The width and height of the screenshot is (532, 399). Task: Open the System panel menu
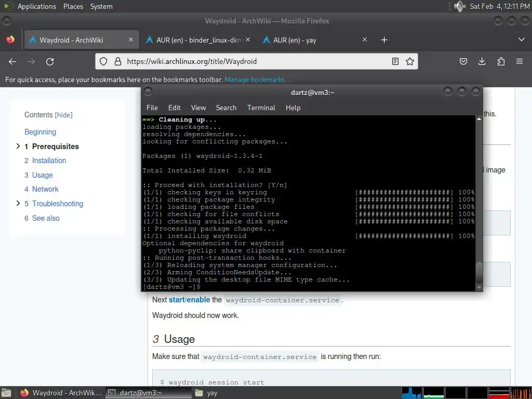click(x=101, y=6)
